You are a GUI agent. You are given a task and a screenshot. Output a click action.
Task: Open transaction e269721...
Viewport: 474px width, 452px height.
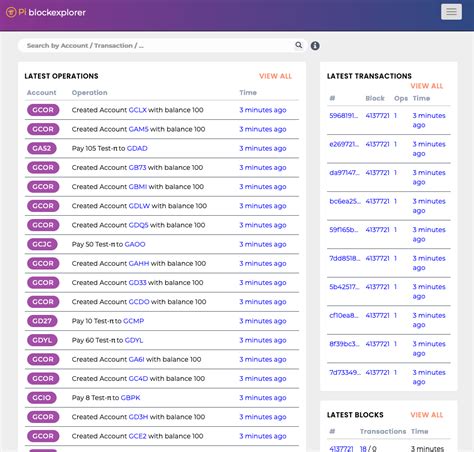coord(344,144)
